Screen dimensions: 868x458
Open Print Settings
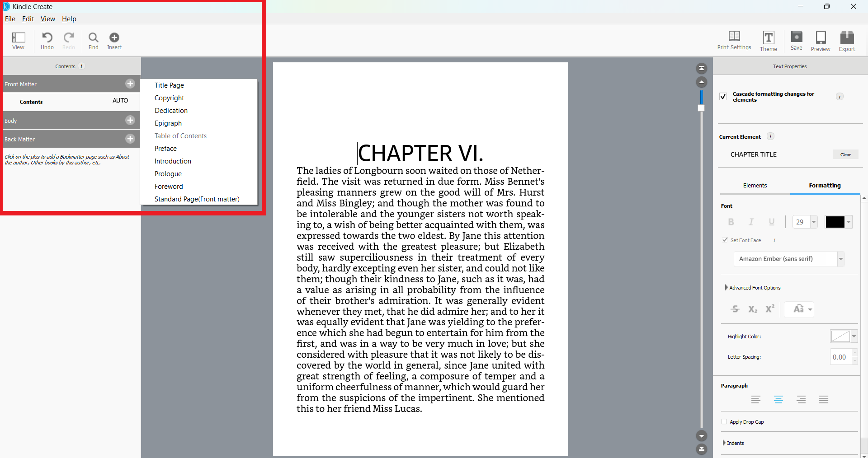click(x=734, y=41)
